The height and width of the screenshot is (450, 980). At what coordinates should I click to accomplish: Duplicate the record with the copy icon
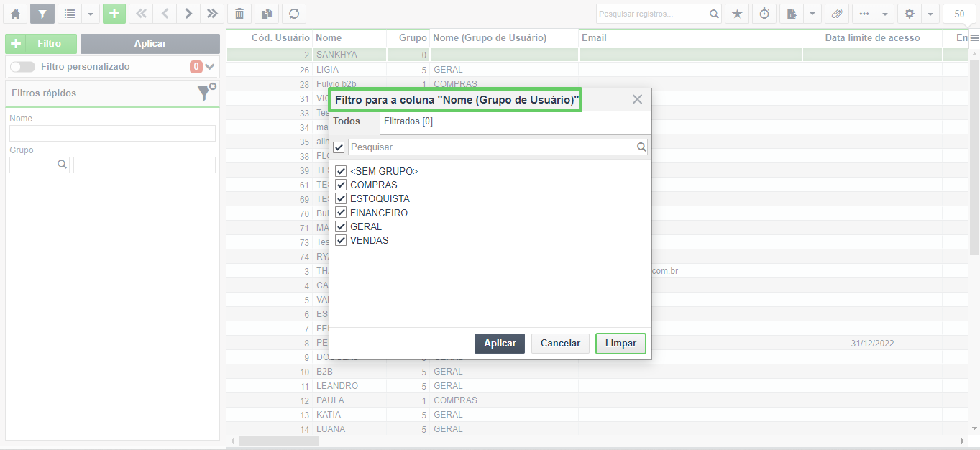click(267, 14)
